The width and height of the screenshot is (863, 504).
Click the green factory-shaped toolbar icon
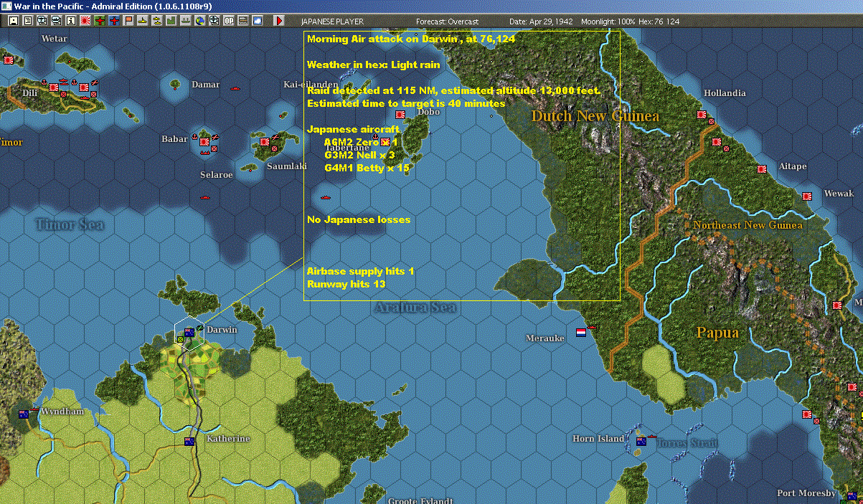(x=171, y=21)
